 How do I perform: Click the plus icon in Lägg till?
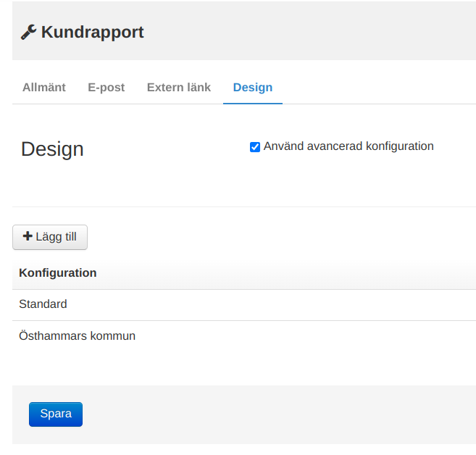pos(28,237)
